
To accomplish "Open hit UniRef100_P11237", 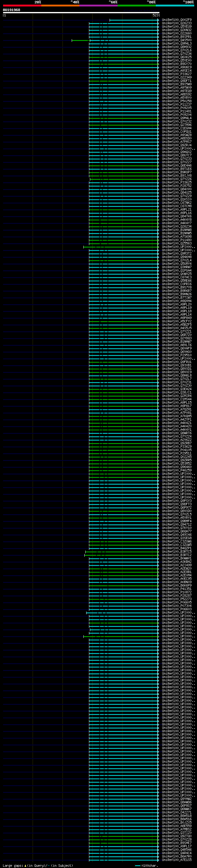I will click(x=177, y=104).
